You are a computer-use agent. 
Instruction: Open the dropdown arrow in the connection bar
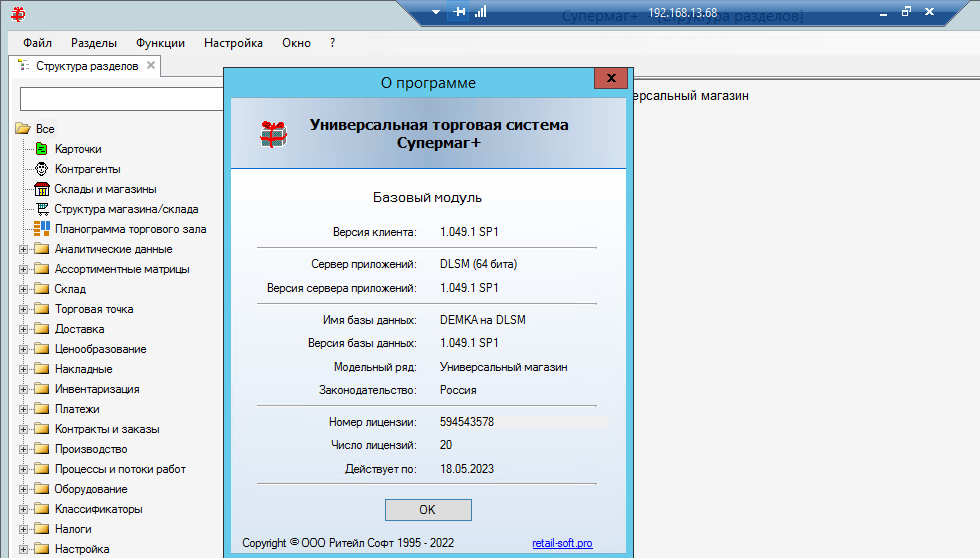[x=436, y=12]
